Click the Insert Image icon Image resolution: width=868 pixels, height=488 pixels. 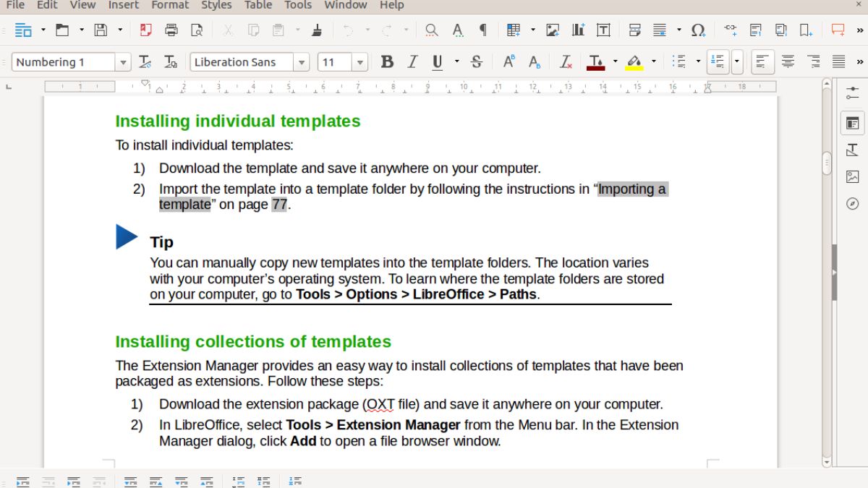click(x=553, y=30)
